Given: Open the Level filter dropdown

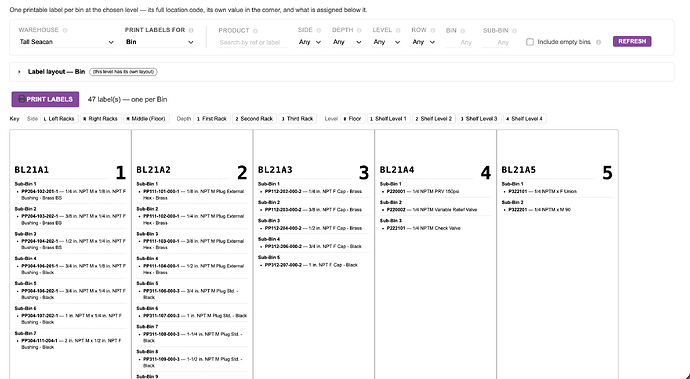Looking at the screenshot, I should coord(386,42).
